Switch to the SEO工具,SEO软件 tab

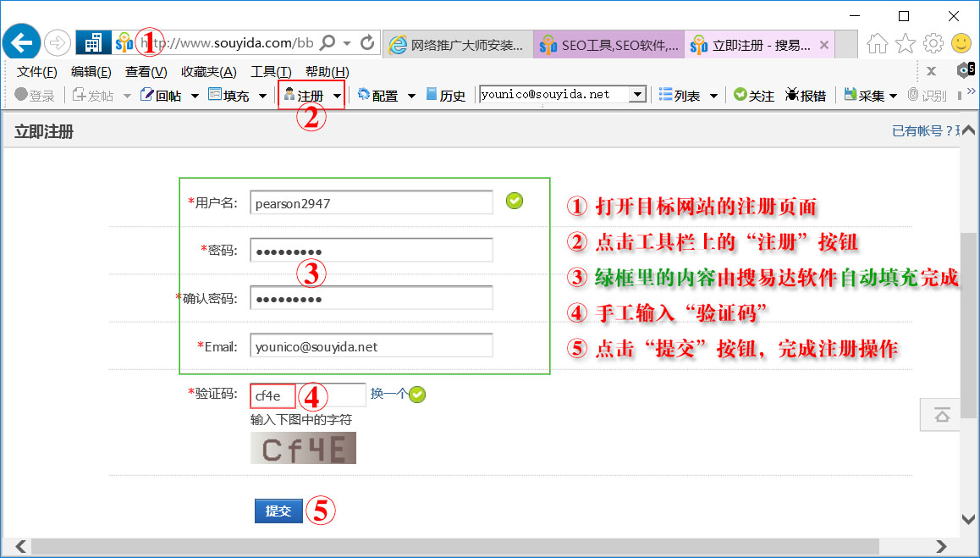click(x=608, y=44)
